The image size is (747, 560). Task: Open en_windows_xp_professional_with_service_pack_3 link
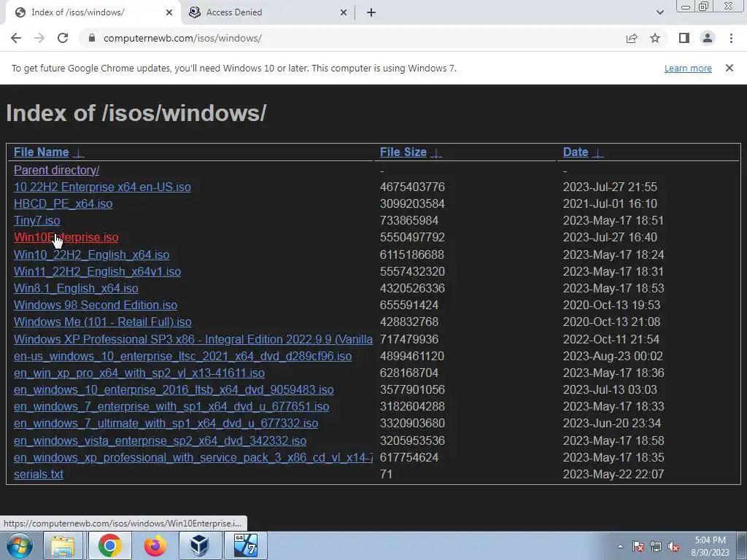point(193,457)
